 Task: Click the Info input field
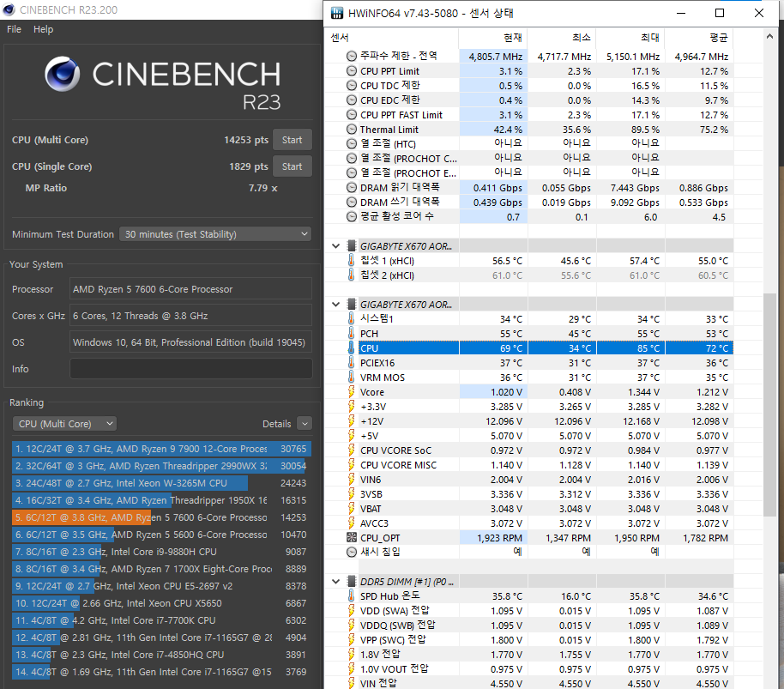(x=191, y=368)
